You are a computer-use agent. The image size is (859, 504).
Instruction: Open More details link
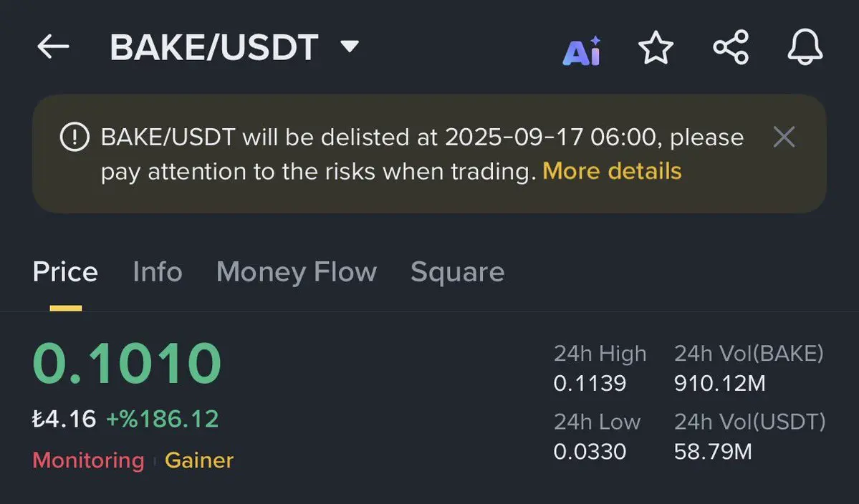click(612, 171)
